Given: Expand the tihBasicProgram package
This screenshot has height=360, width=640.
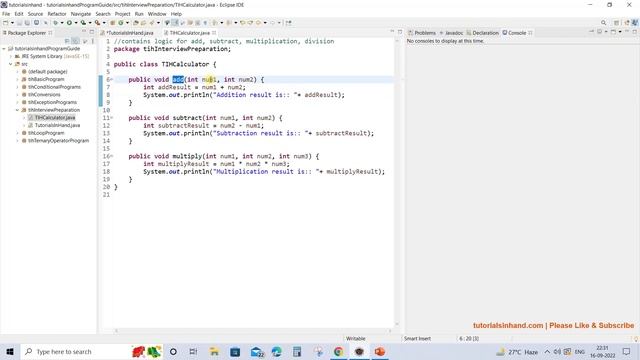Looking at the screenshot, I should click(x=18, y=79).
